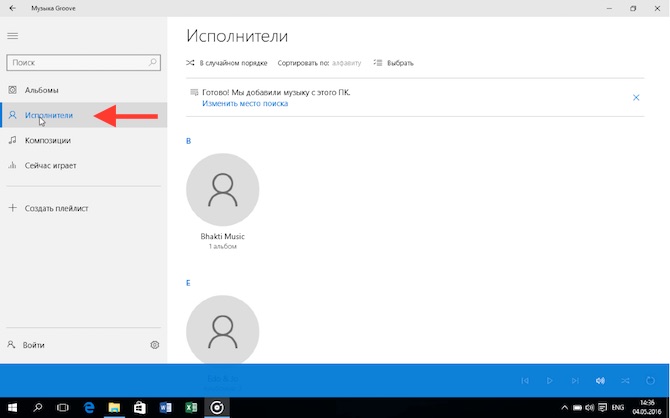Open Action Center notifications icon

click(602, 408)
